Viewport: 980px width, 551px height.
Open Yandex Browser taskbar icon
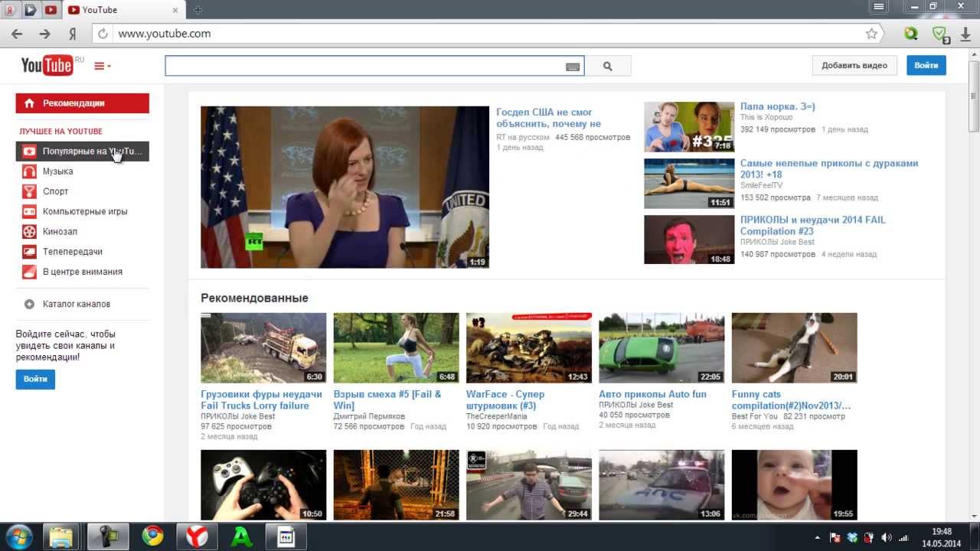click(197, 536)
